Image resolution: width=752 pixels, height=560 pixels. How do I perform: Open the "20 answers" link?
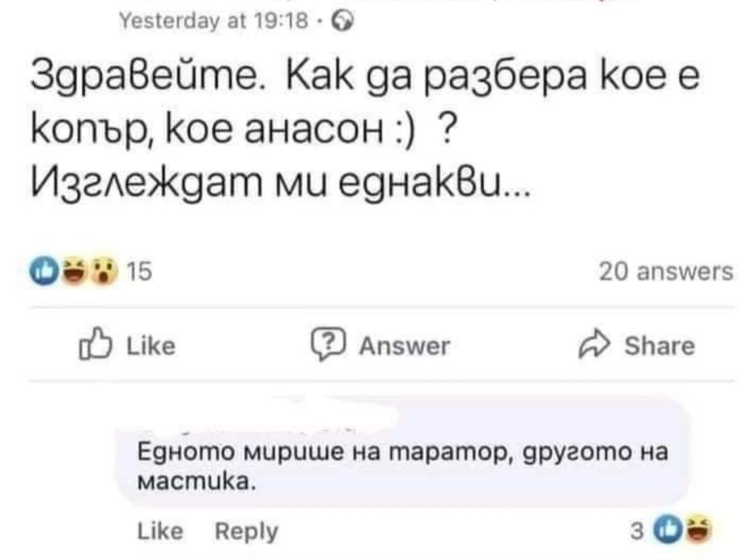(666, 272)
